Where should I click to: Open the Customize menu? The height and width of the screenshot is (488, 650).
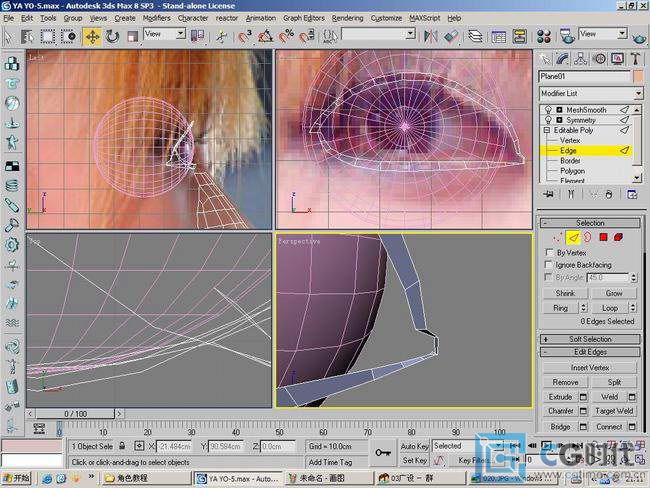(x=386, y=18)
